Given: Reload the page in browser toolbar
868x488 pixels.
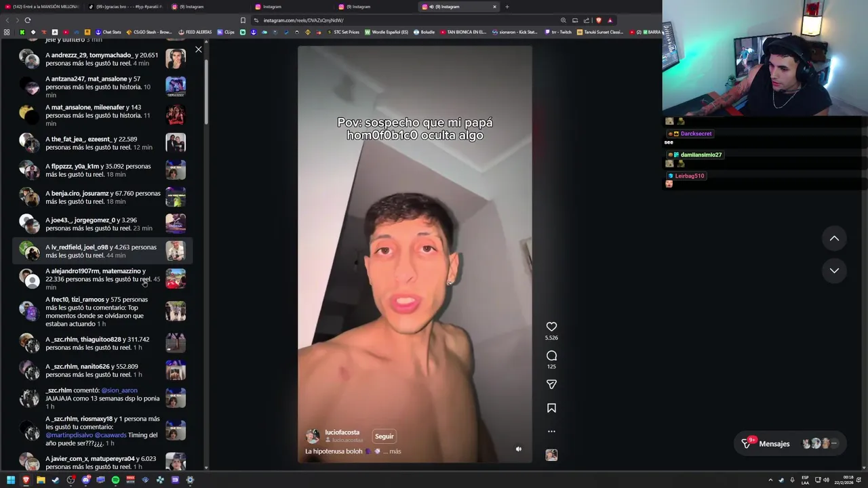Looking at the screenshot, I should tap(27, 20).
